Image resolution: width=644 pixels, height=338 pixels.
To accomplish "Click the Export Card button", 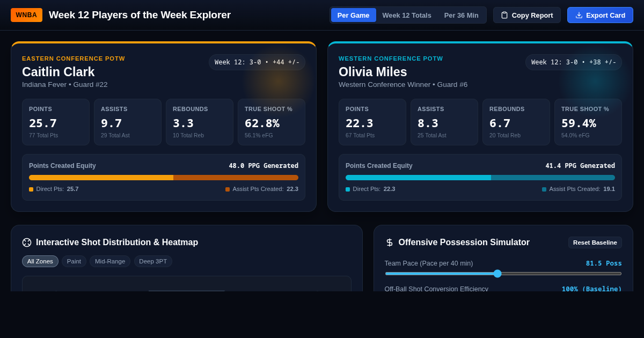I will [x=600, y=15].
